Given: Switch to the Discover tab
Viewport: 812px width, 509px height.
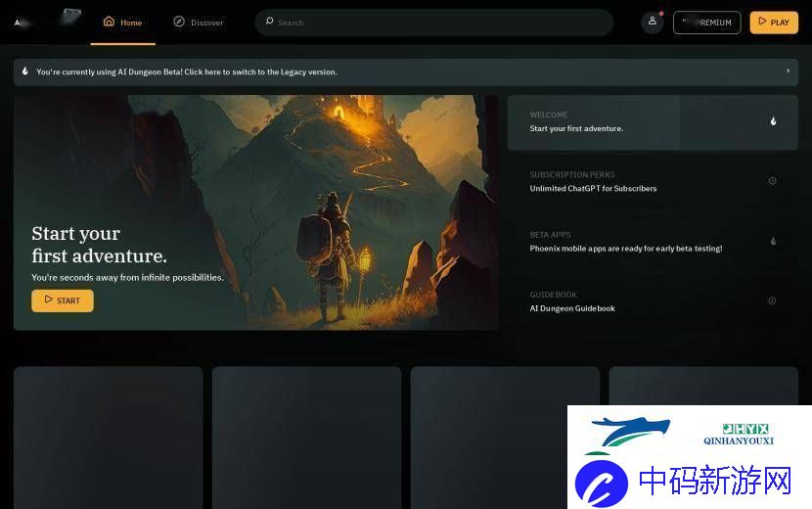Looking at the screenshot, I should coord(199,23).
